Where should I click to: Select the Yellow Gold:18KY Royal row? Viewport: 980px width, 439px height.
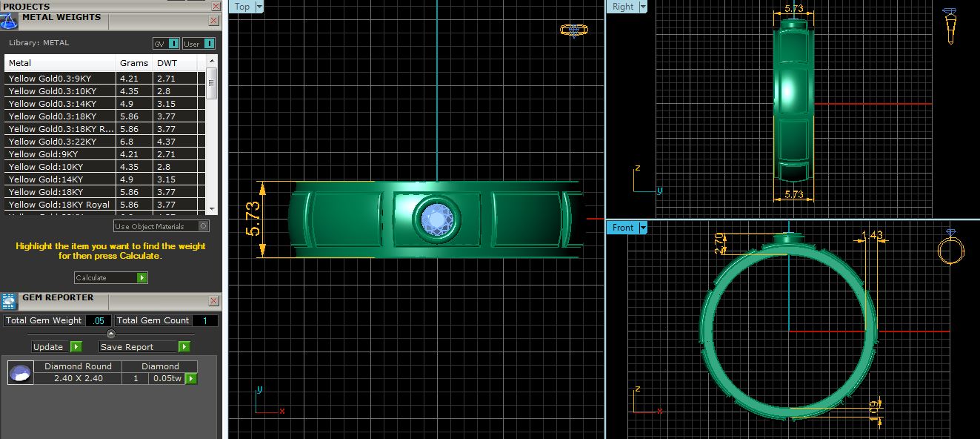pyautogui.click(x=105, y=204)
